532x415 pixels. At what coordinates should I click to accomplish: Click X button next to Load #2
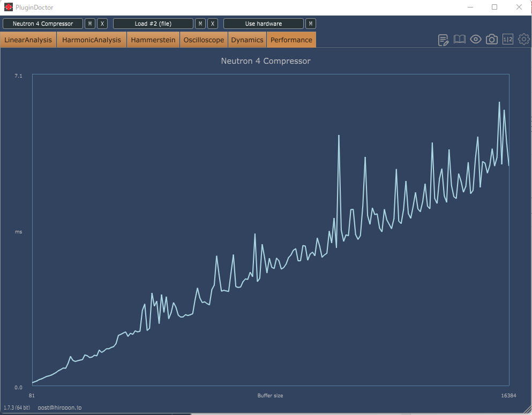(213, 24)
